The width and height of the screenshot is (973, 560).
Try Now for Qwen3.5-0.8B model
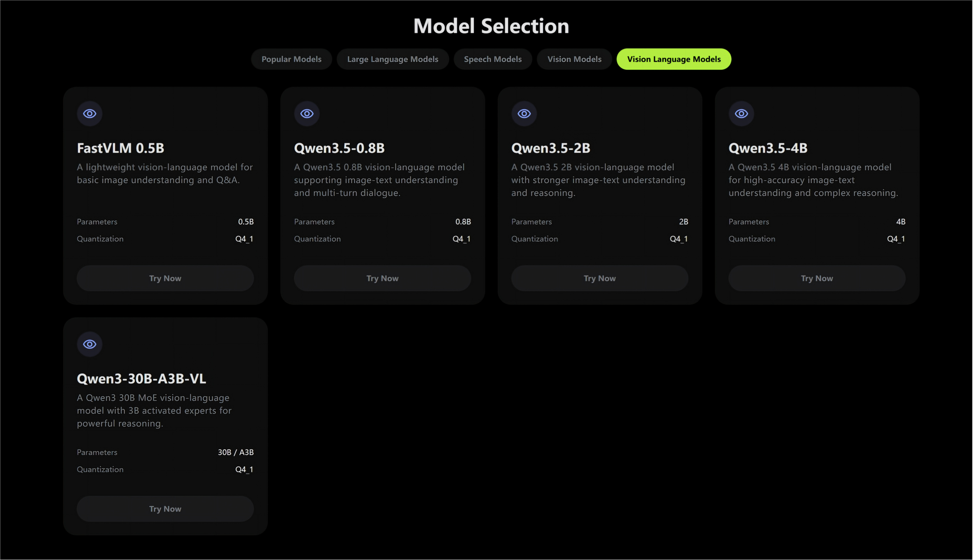[x=382, y=278]
